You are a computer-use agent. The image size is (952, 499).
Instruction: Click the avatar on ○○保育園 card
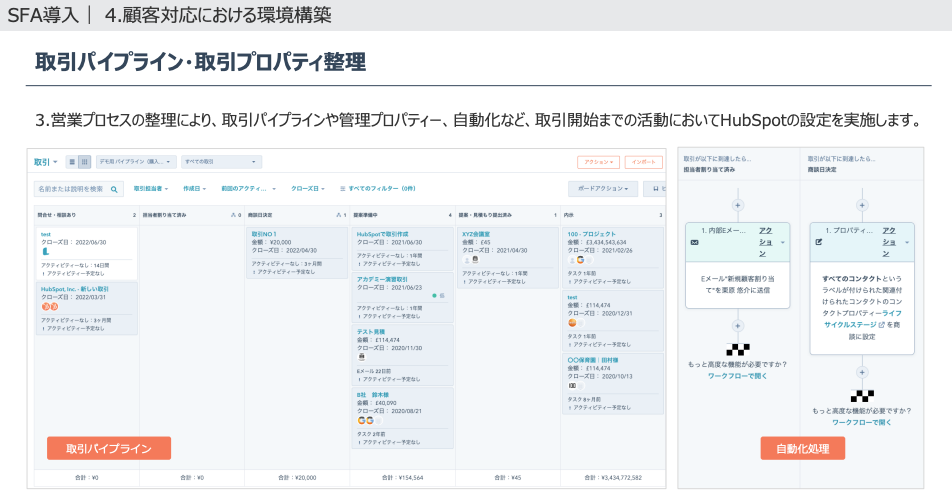click(x=572, y=385)
